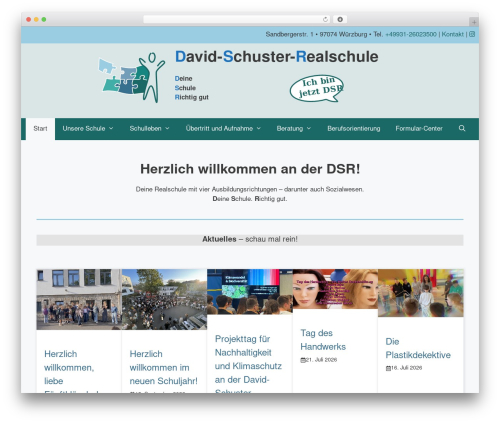Click 'Deine Schule. Richtig gut.' line below heading
The height and width of the screenshot is (423, 500).
point(250,199)
